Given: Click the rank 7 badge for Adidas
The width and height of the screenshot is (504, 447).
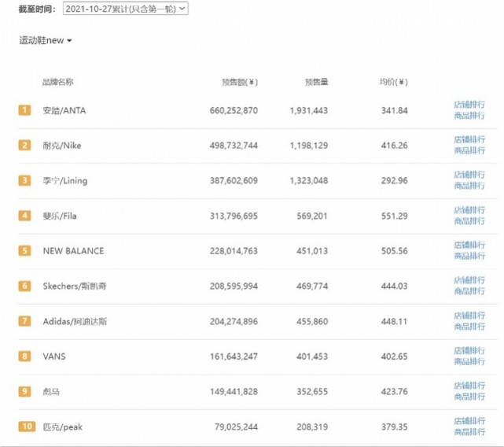Looking at the screenshot, I should (24, 321).
